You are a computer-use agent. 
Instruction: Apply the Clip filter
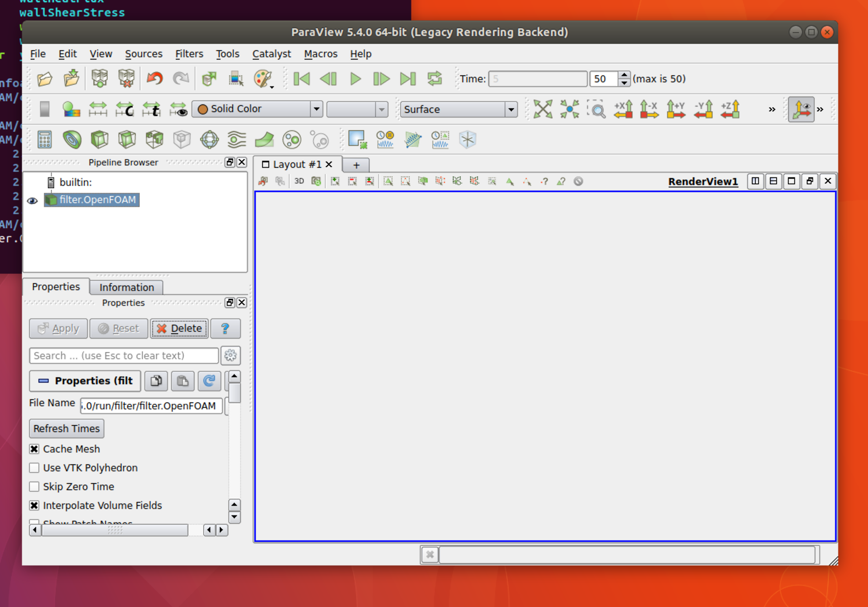pyautogui.click(x=99, y=140)
